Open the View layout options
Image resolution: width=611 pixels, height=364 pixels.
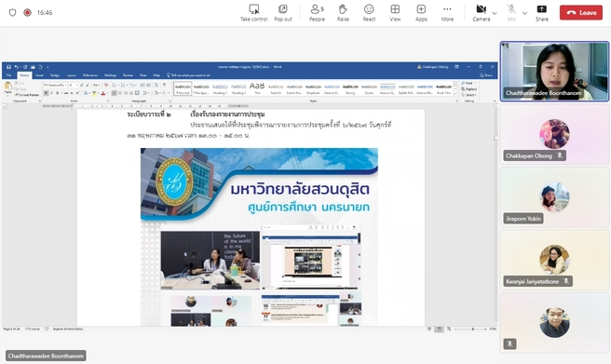pyautogui.click(x=395, y=9)
